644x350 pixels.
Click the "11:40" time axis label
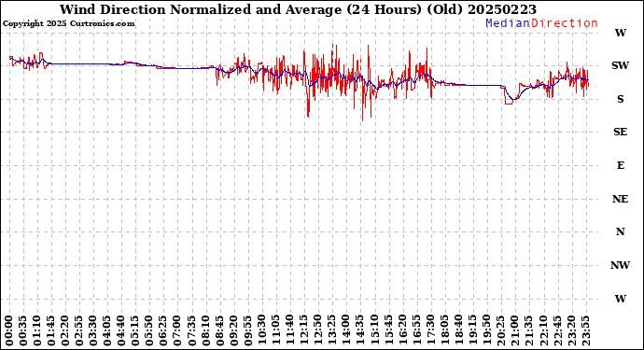[290, 330]
